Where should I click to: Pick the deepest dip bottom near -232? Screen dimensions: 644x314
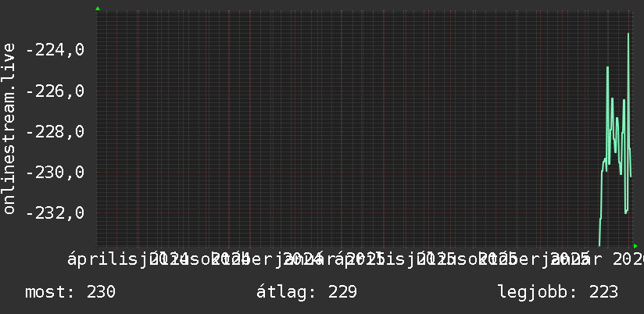(x=625, y=212)
